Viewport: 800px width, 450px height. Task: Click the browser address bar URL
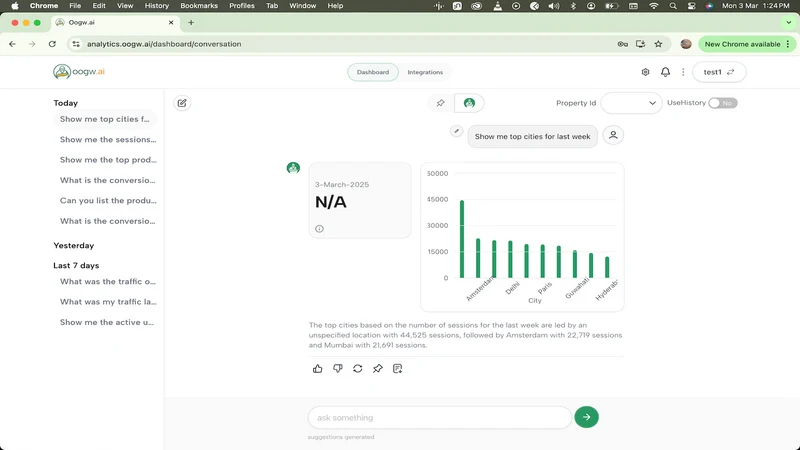(x=164, y=44)
